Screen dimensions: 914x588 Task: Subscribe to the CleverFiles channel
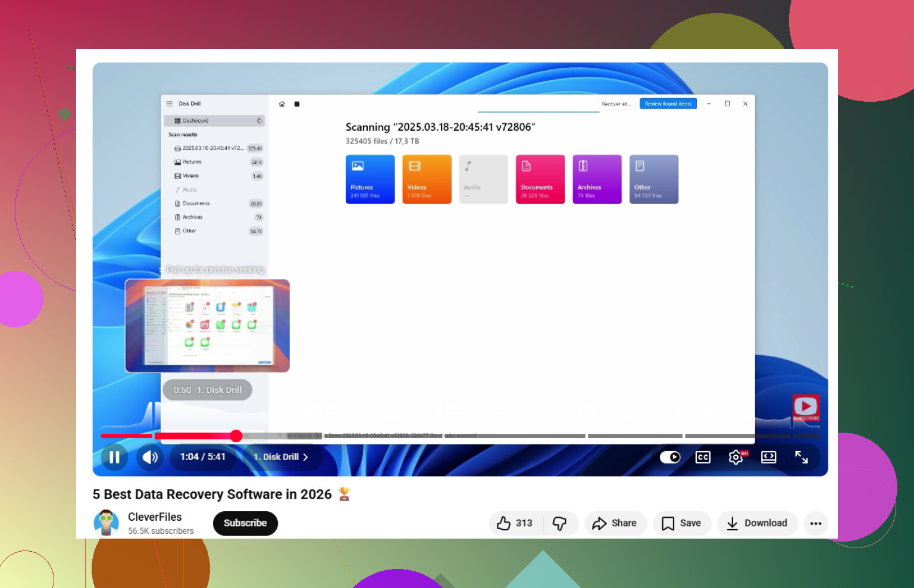click(x=245, y=523)
